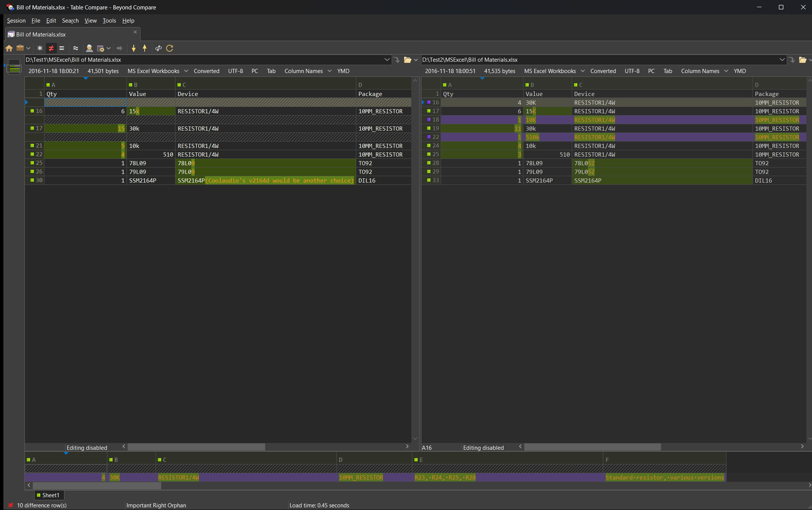The width and height of the screenshot is (812, 510).
Task: Toggle Show Differences not-equal filter
Action: (51, 48)
